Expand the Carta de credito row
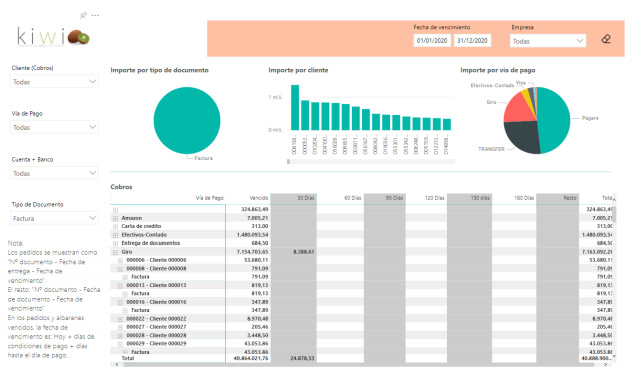637x387 pixels. pos(115,226)
